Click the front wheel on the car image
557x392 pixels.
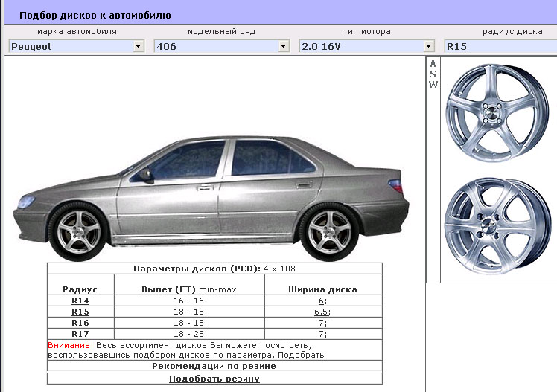click(x=78, y=232)
